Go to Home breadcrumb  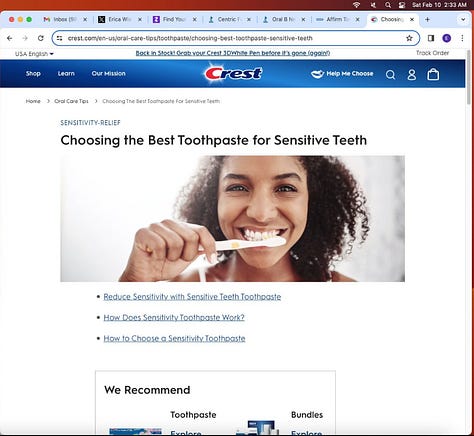33,101
